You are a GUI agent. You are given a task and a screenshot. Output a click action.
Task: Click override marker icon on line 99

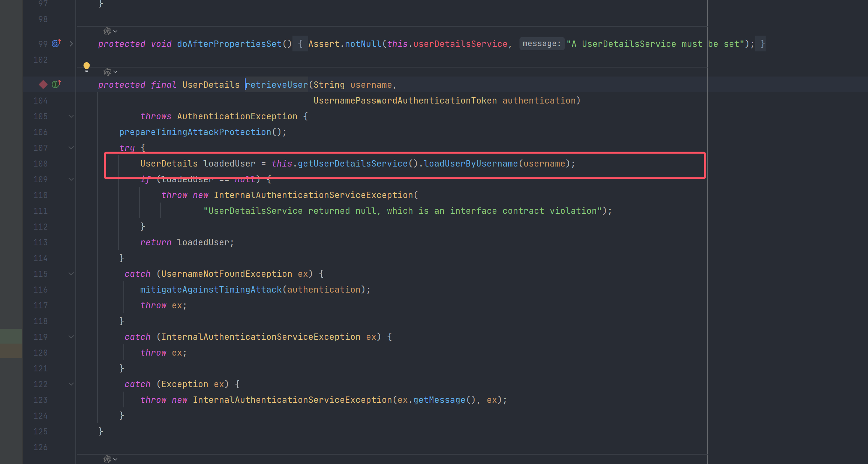pos(56,44)
